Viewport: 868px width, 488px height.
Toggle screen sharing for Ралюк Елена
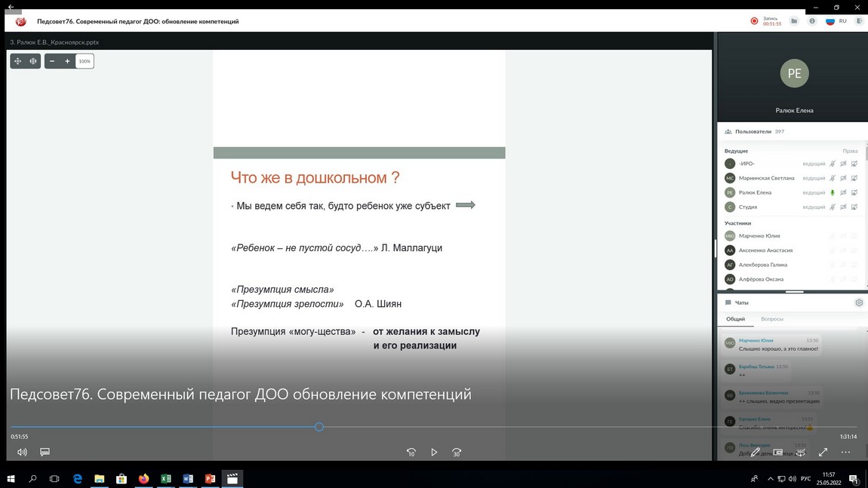pyautogui.click(x=854, y=192)
